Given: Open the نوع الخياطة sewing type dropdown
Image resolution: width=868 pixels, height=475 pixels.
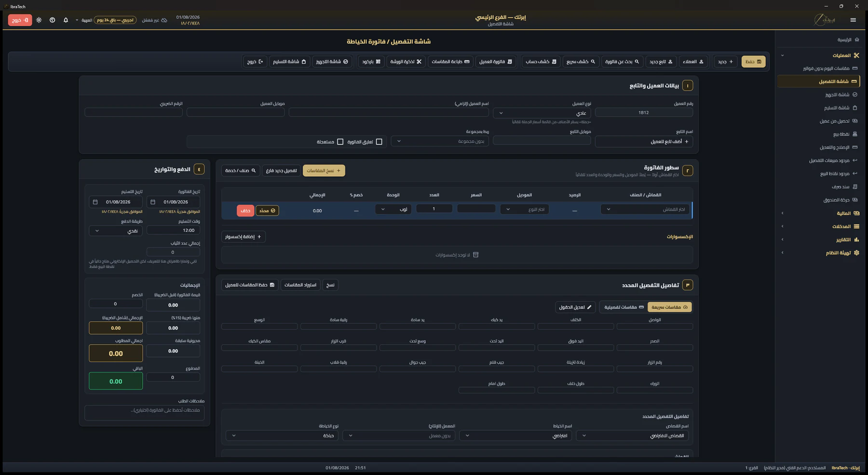Looking at the screenshot, I should 282,435.
